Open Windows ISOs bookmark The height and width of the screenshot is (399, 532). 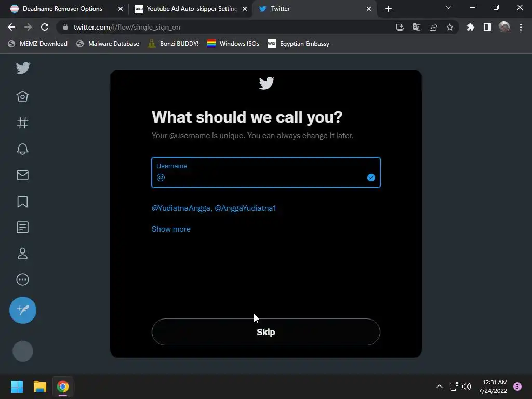(233, 44)
